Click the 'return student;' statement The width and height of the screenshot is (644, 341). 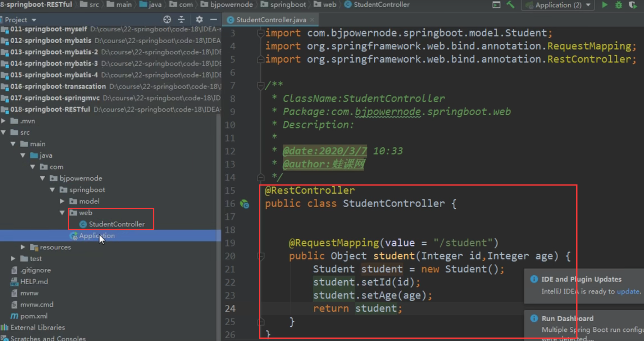pos(358,309)
